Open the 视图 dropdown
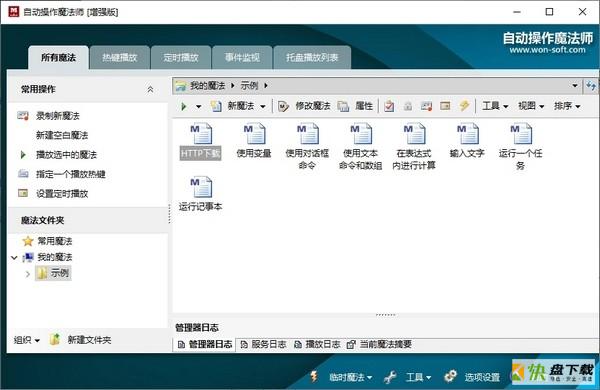This screenshot has height=390, width=600. (x=531, y=106)
